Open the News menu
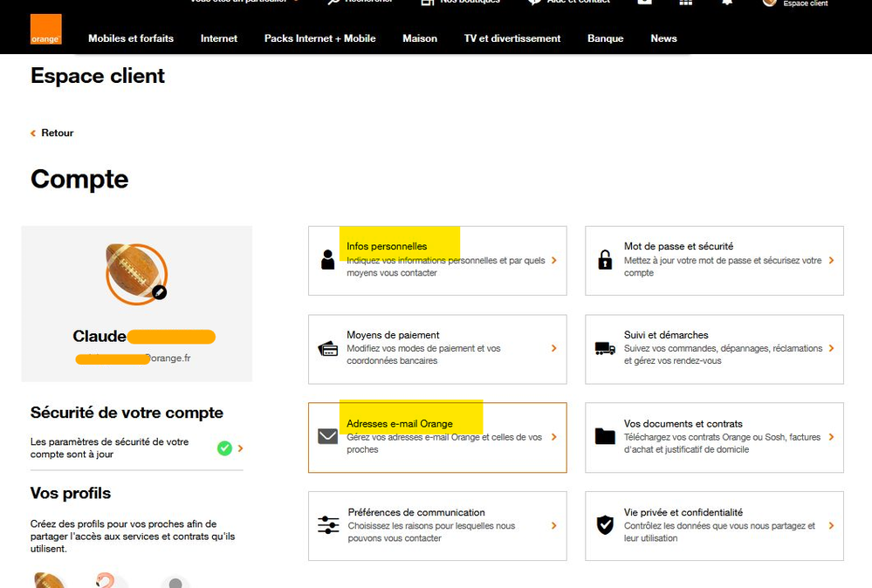Viewport: 872px width, 588px height. coord(663,38)
